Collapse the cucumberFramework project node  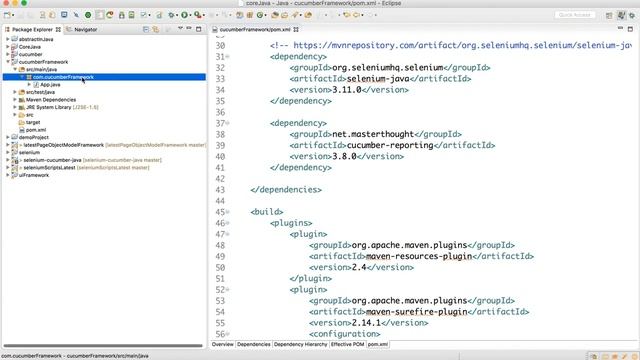point(8,62)
